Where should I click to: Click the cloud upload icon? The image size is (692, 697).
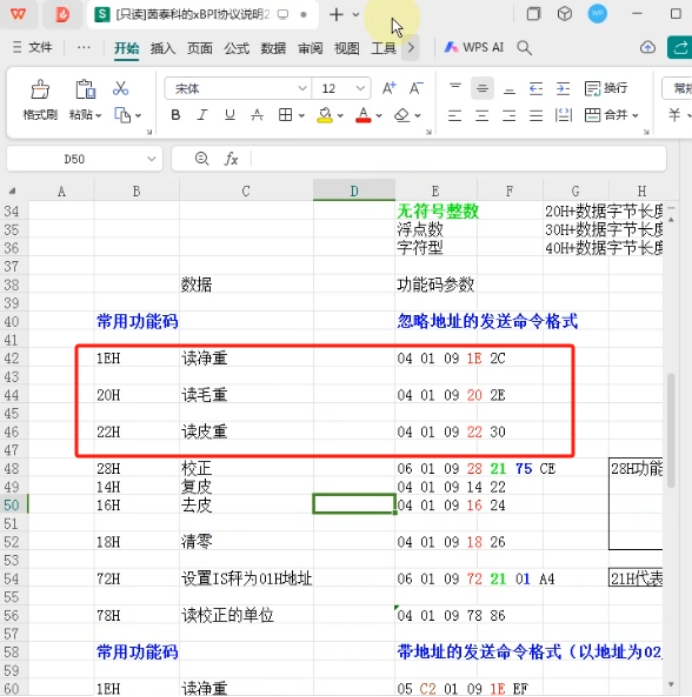[x=648, y=48]
